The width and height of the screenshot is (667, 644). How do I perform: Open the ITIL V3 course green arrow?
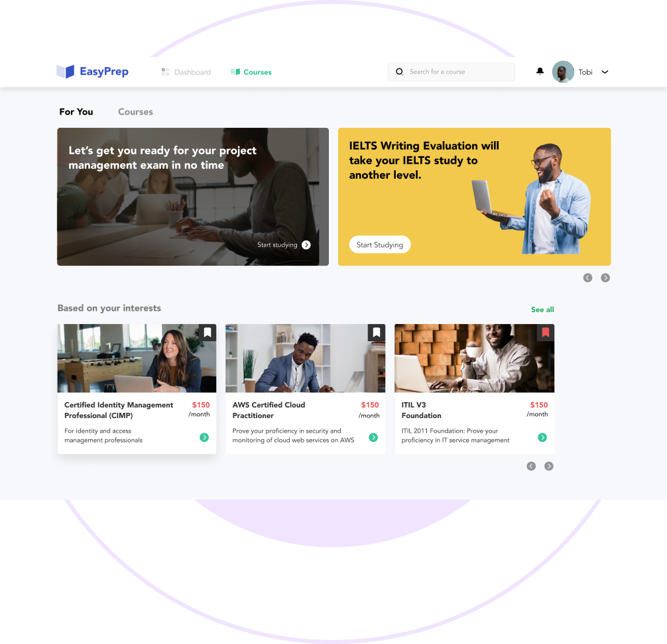542,437
